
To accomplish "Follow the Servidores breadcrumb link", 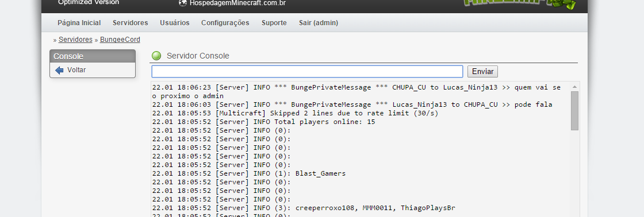I will tap(75, 40).
